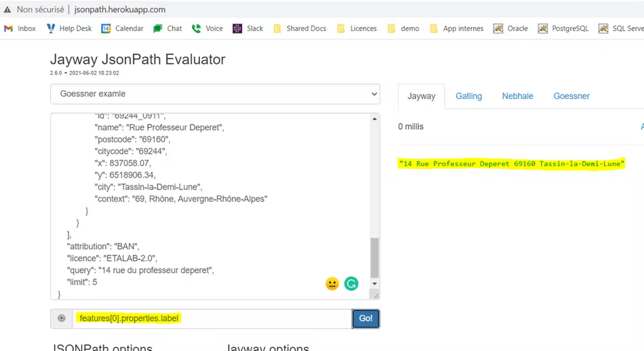Open the Slack bookmark
This screenshot has height=351, width=644.
[x=248, y=29]
